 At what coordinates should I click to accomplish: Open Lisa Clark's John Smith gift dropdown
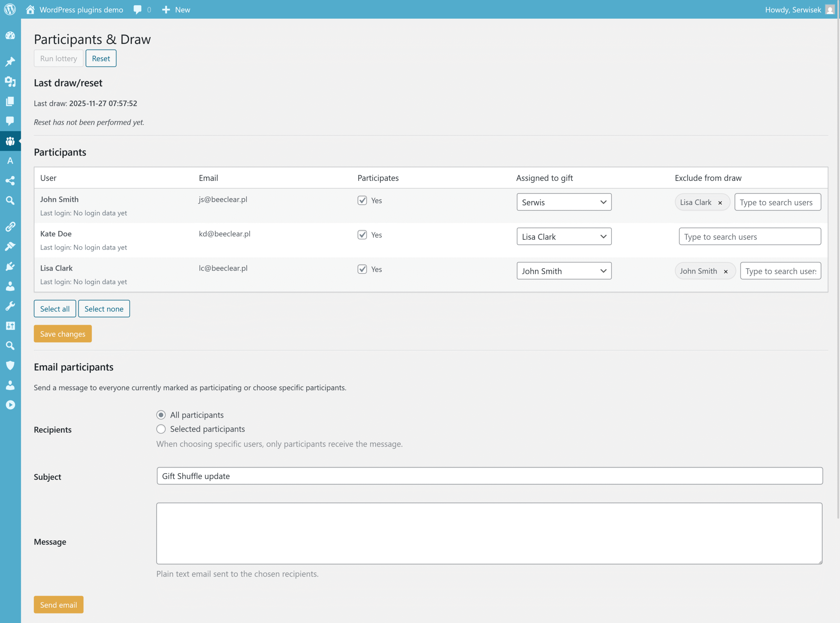point(564,271)
